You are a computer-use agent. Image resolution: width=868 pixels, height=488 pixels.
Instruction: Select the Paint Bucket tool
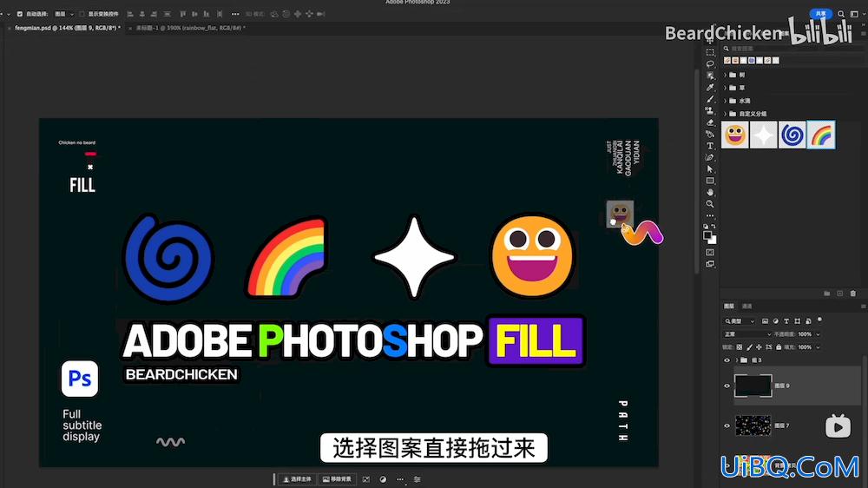click(x=710, y=134)
